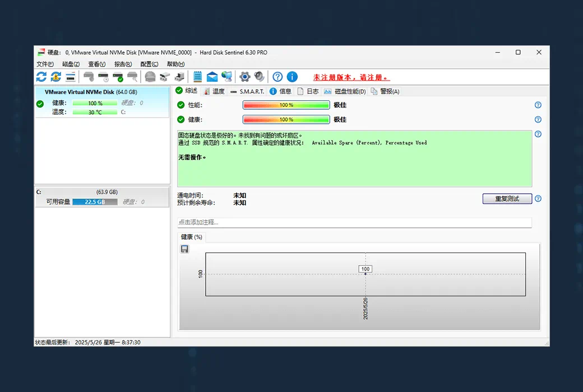
Task: Click the blue info circle toolbar icon
Action: (292, 77)
